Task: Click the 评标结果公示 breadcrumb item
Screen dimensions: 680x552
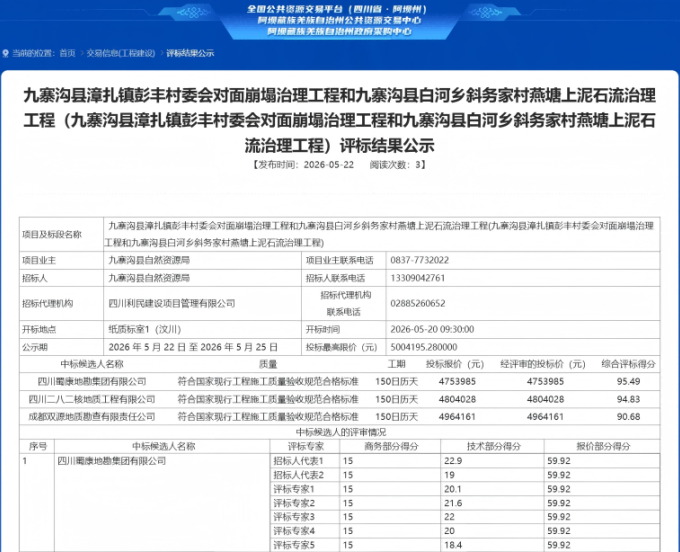Action: 190,53
